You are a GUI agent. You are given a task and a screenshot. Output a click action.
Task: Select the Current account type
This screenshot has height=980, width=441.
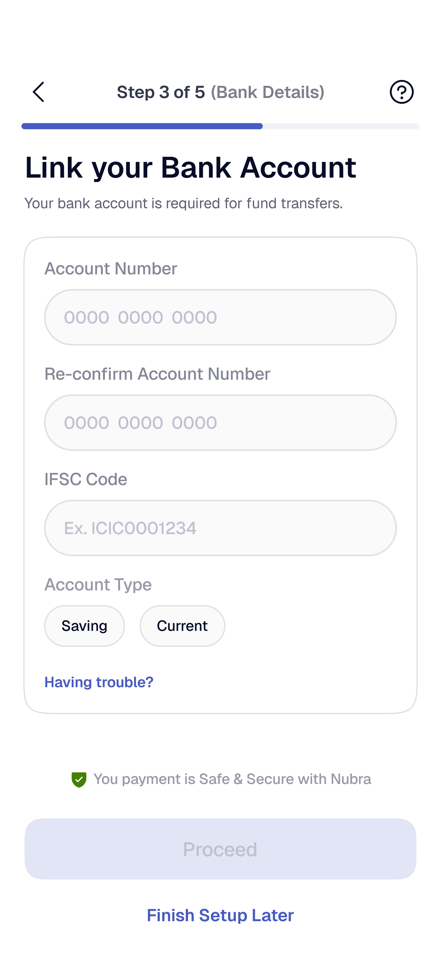[x=182, y=626]
